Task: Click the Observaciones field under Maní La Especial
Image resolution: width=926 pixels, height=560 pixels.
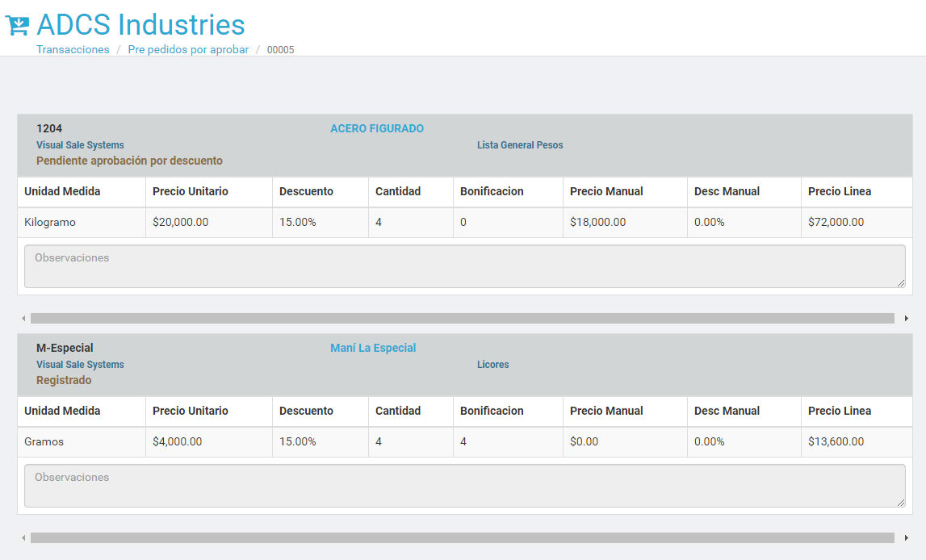Action: point(465,487)
